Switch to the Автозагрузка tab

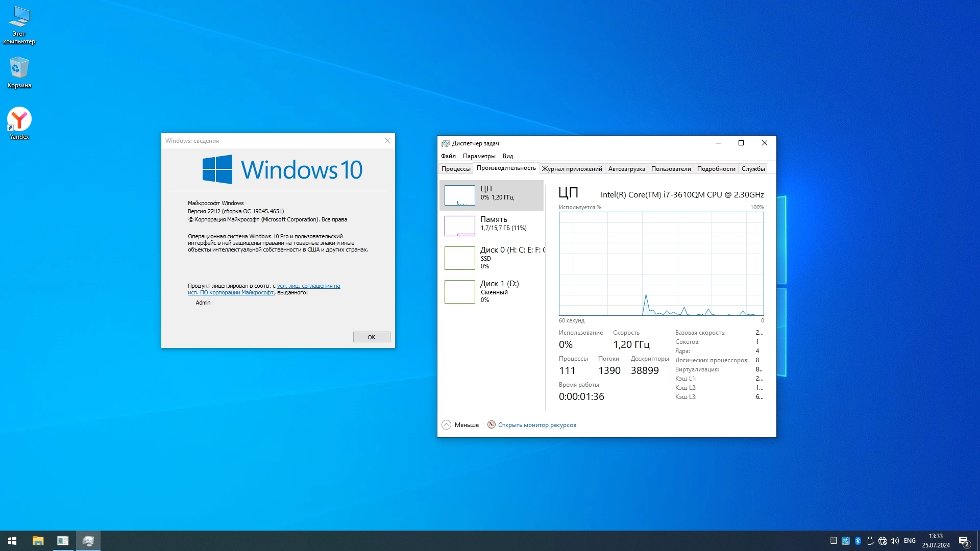coord(626,169)
